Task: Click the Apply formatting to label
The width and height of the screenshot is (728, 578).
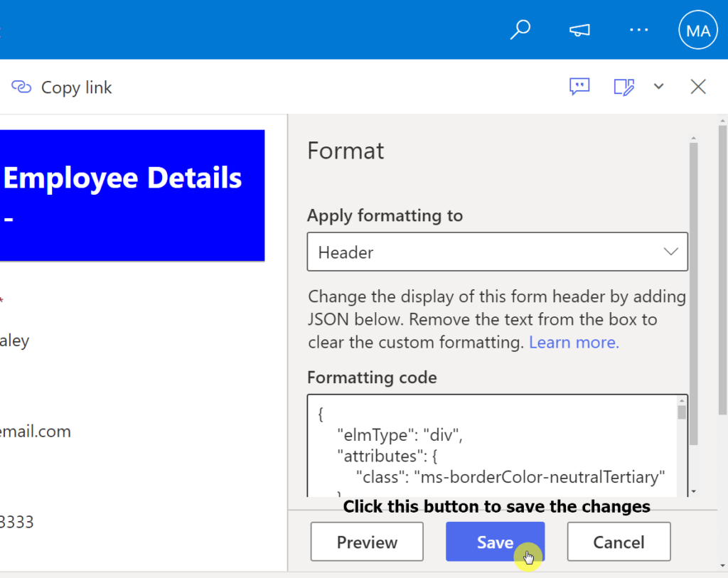Action: [385, 215]
